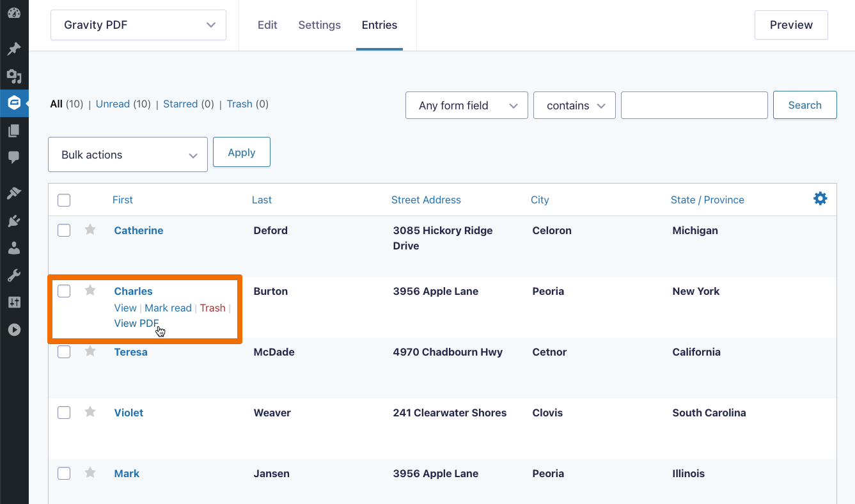Click the play circle icon in sidebar
The image size is (855, 504).
(14, 330)
